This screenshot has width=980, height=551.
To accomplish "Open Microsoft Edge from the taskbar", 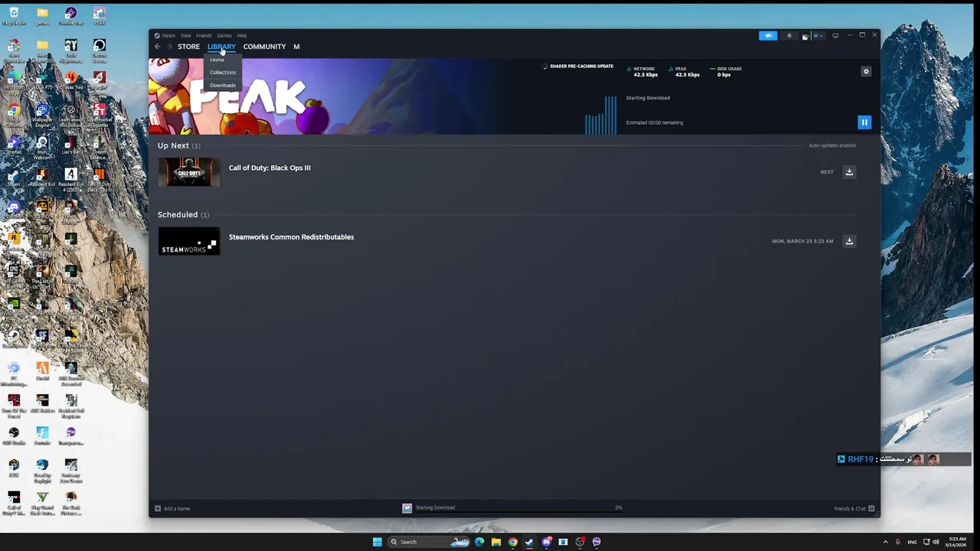I will [x=479, y=542].
